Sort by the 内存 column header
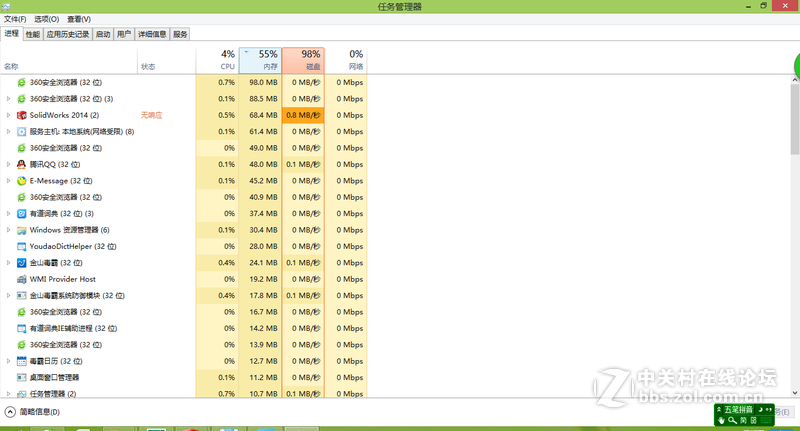Image resolution: width=800 pixels, height=431 pixels. pos(260,60)
